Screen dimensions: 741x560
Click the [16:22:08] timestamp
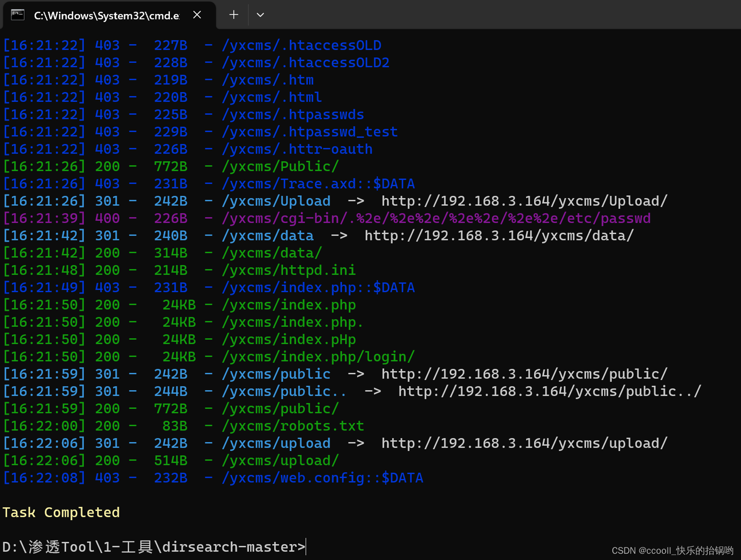pos(44,477)
